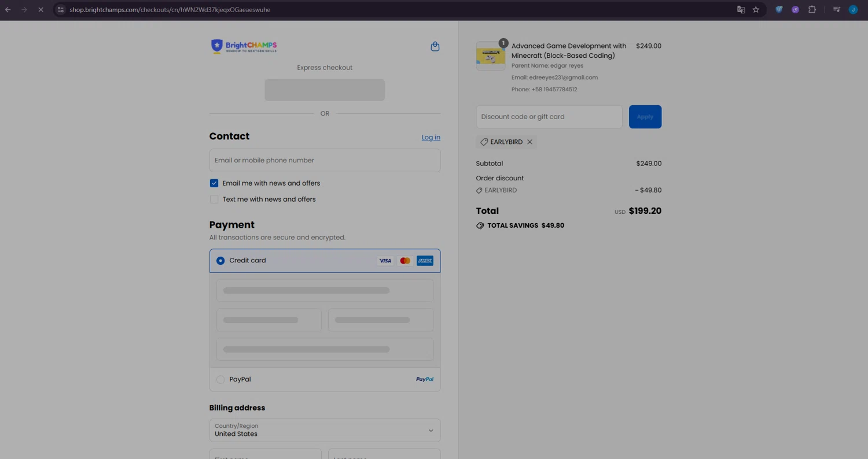Bookmark this page with the star icon
Screen dimensions: 868x459
(x=756, y=10)
